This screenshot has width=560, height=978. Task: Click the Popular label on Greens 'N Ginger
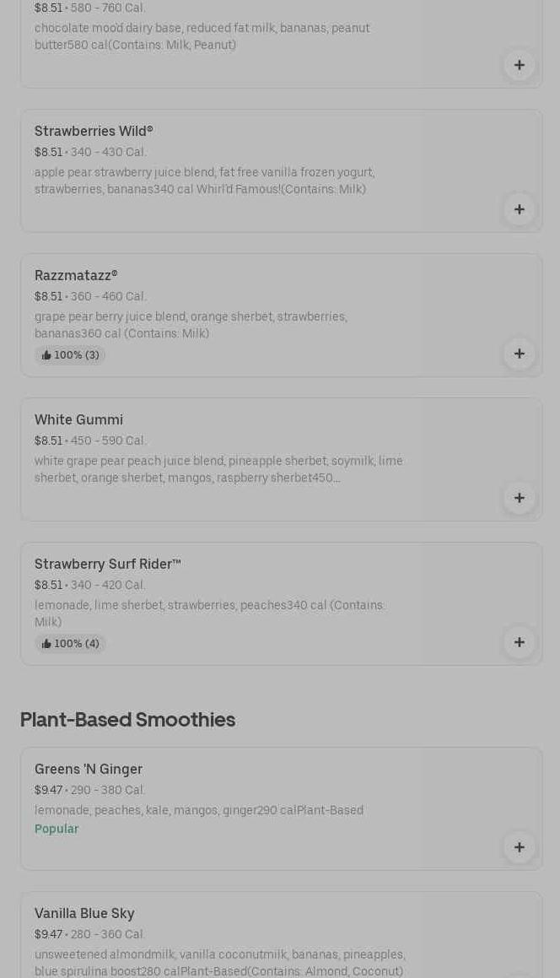tap(57, 829)
